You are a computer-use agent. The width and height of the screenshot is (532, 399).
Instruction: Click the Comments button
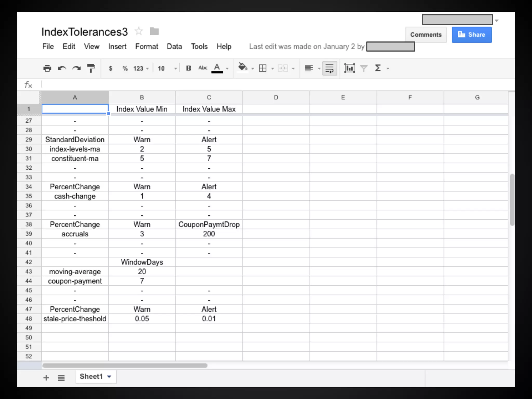pos(426,35)
